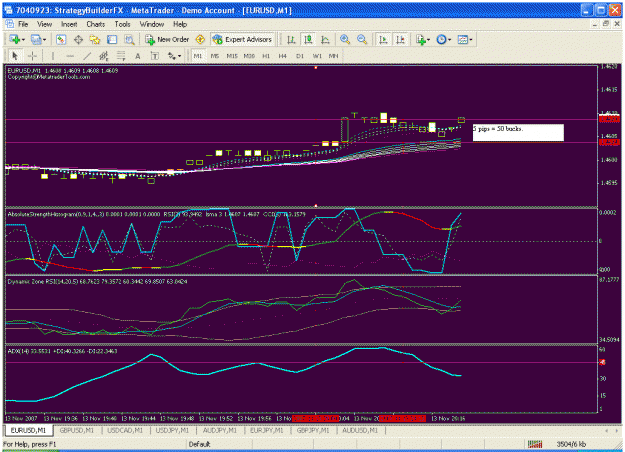The height and width of the screenshot is (452, 625).
Task: Toggle Auto Scroll on the chart
Action: click(x=383, y=39)
